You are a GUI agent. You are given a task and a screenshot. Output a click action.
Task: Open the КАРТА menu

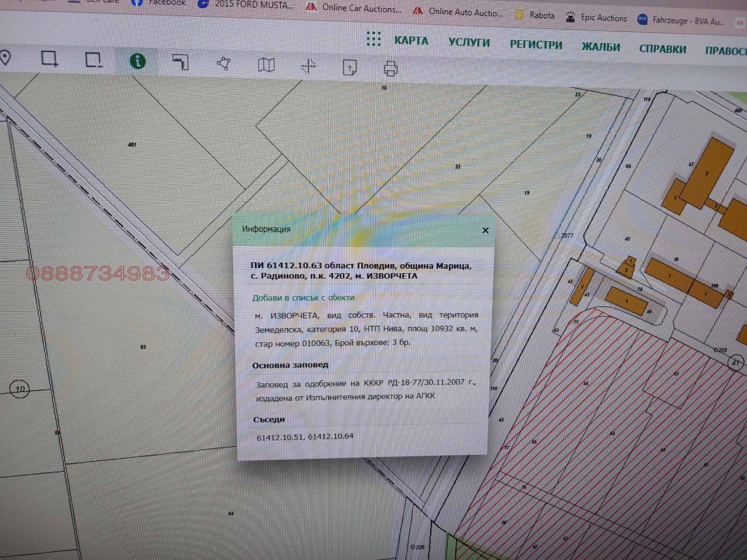pyautogui.click(x=411, y=41)
